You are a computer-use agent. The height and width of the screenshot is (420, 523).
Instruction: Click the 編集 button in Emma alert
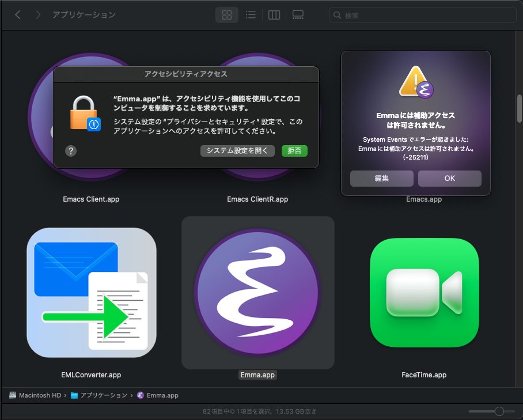381,179
